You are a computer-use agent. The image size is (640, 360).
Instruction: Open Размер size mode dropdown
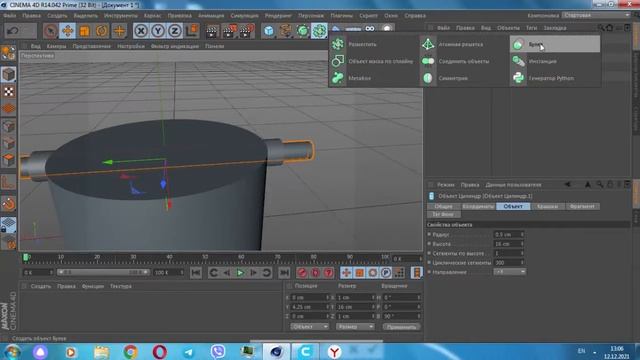pos(355,327)
